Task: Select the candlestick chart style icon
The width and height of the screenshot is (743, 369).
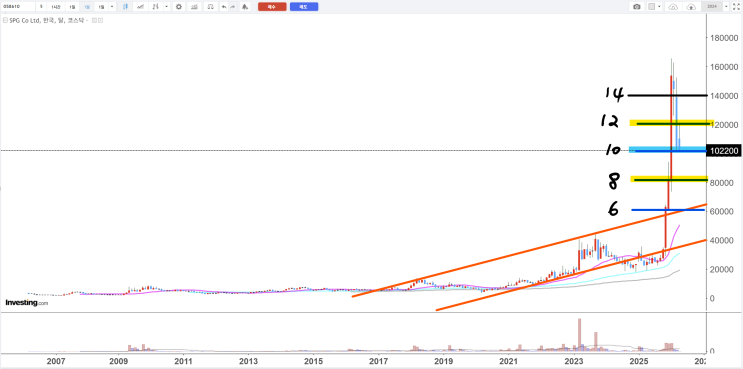Action: pyautogui.click(x=125, y=7)
